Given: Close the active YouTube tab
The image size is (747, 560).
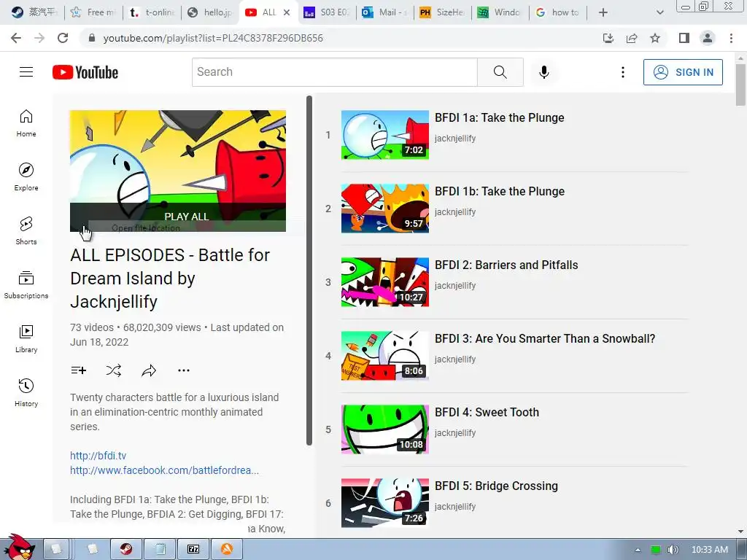Looking at the screenshot, I should click(286, 12).
